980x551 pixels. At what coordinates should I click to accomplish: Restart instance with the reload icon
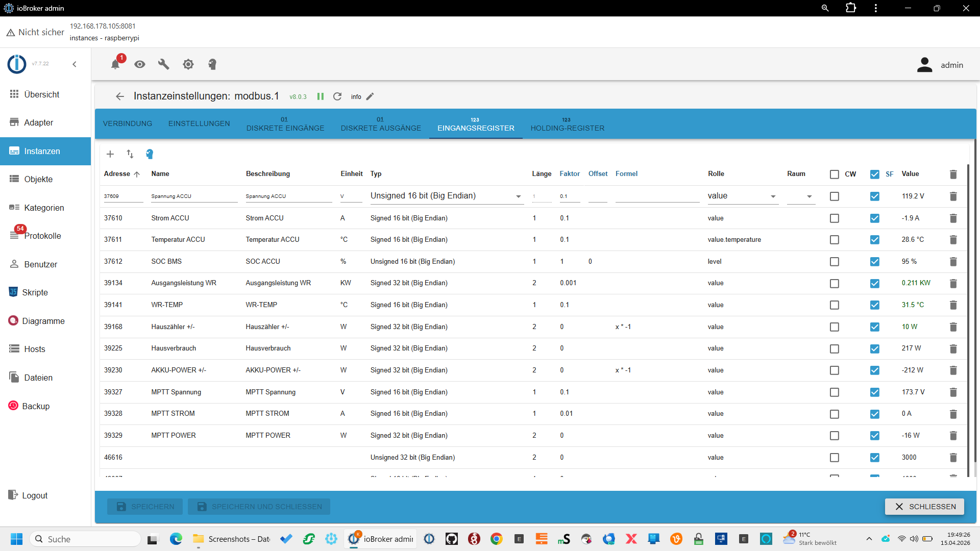coord(337,96)
